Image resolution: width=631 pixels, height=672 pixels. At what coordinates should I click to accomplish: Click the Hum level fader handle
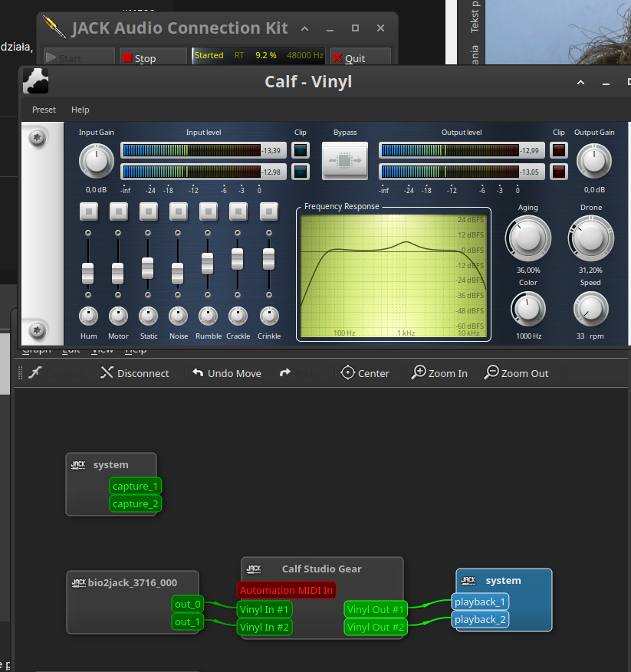pyautogui.click(x=88, y=274)
